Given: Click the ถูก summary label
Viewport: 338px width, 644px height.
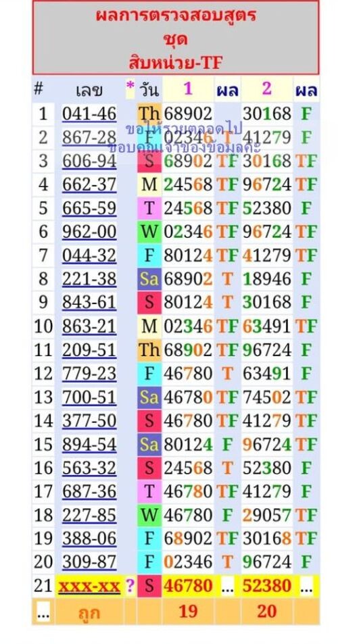Looking at the screenshot, I should pyautogui.click(x=89, y=612).
